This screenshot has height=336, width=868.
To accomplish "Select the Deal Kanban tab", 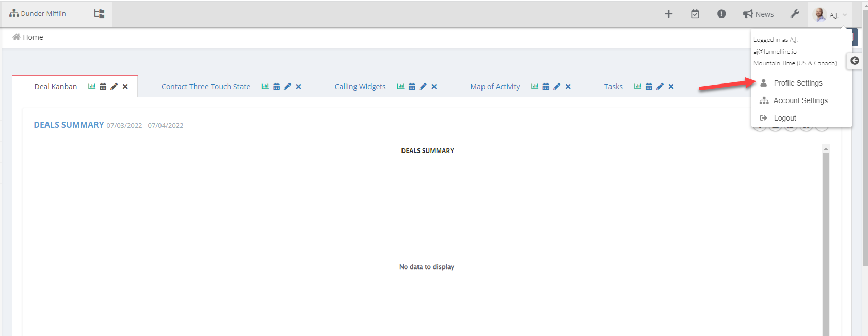I will pyautogui.click(x=56, y=87).
